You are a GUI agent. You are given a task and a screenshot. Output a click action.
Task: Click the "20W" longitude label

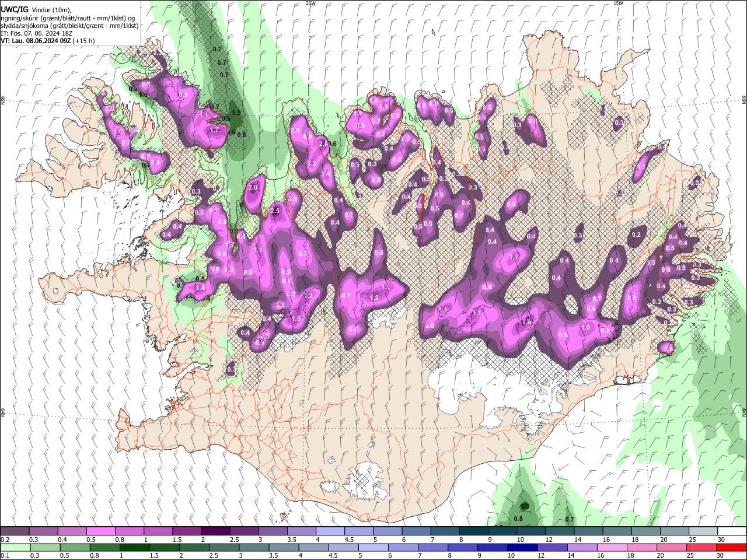pos(310,3)
